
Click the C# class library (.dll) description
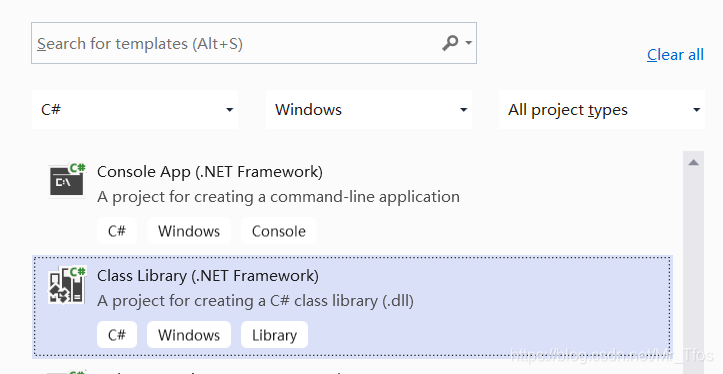click(x=255, y=301)
